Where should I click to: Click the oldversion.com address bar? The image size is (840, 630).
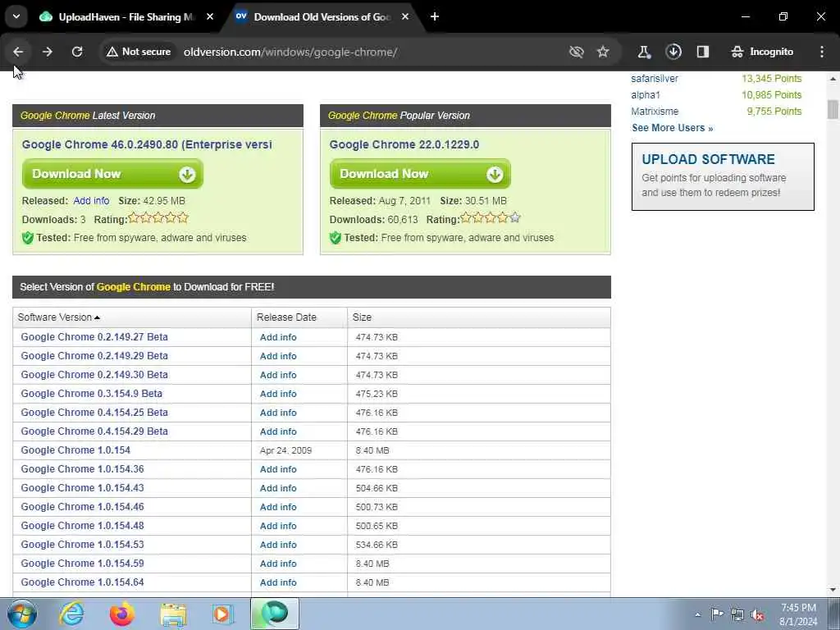[290, 52]
